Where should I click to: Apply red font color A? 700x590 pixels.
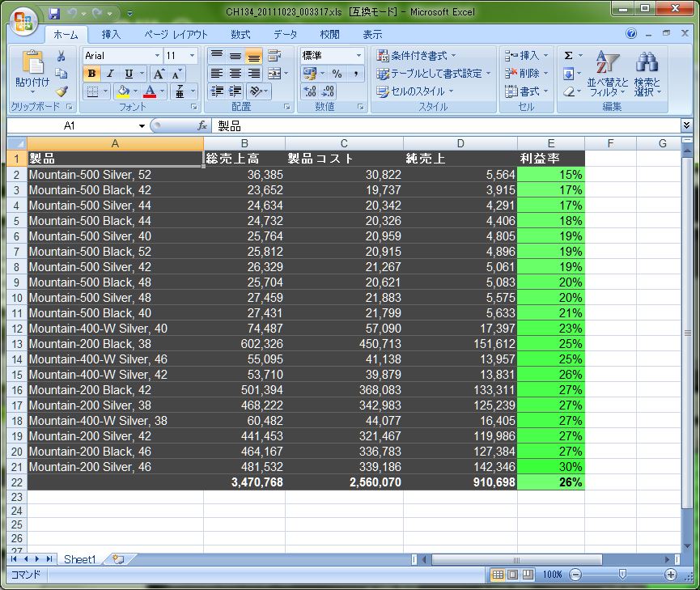click(x=150, y=91)
